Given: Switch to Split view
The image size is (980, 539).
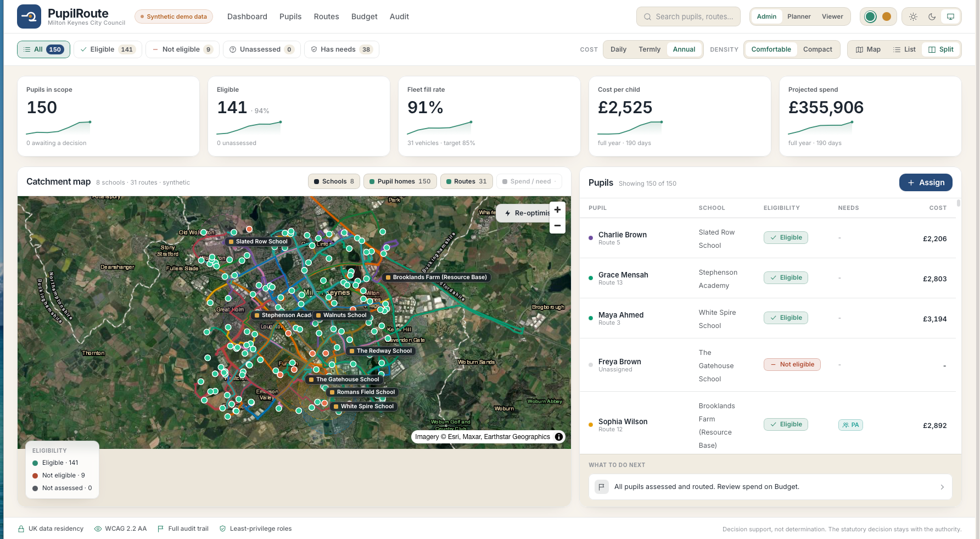Looking at the screenshot, I should click(941, 49).
